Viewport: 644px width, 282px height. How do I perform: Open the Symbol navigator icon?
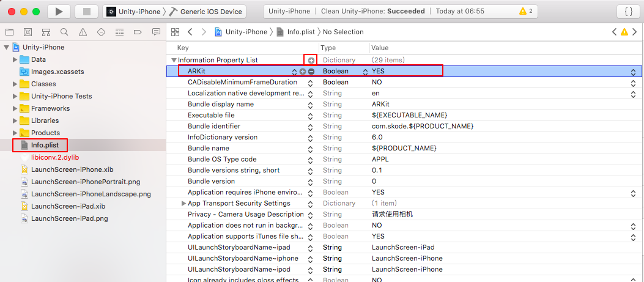46,32
